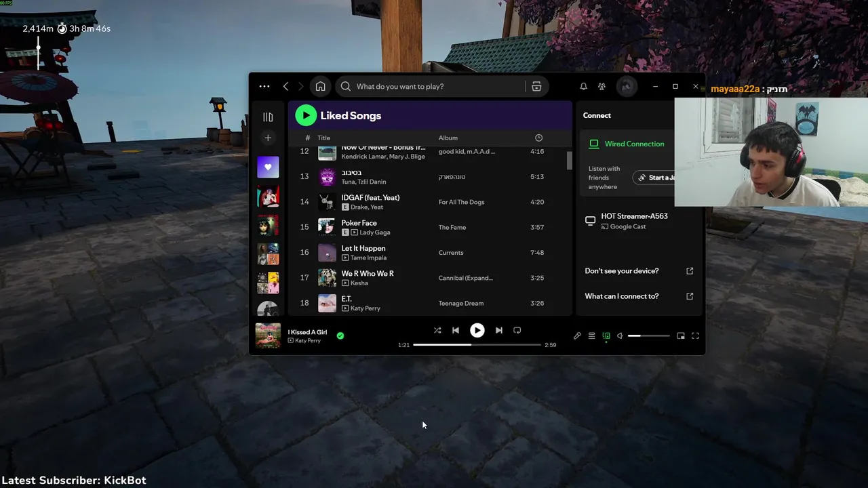Screen dimensions: 868x488
Task: Open the Browse icon in the search bar
Action: [x=536, y=87]
